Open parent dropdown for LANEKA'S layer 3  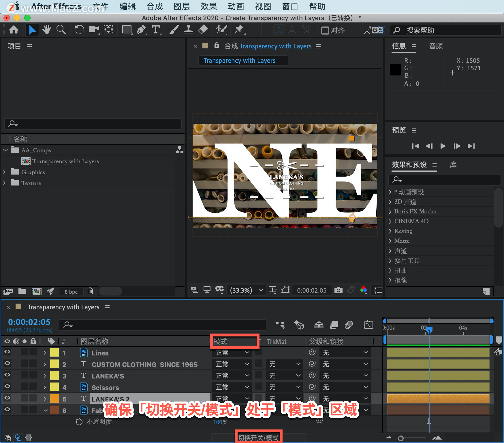345,376
